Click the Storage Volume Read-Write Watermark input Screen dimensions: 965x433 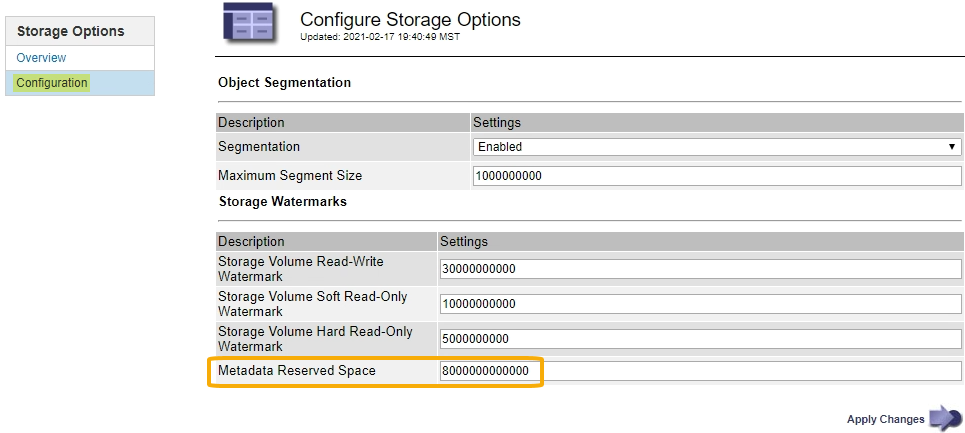pyautogui.click(x=700, y=269)
